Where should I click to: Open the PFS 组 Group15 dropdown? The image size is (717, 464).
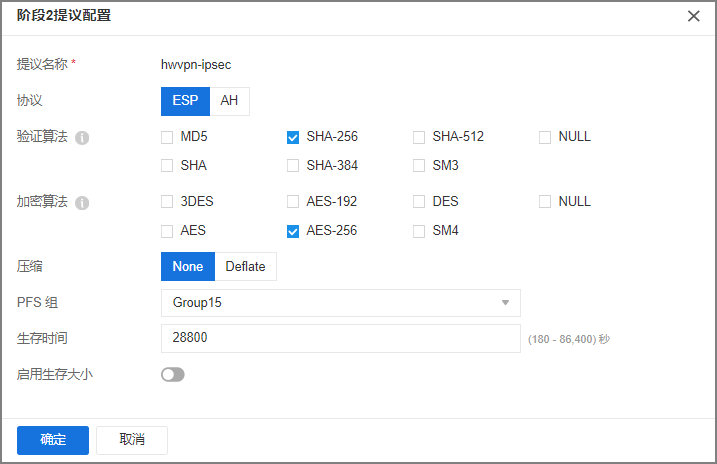tap(341, 303)
